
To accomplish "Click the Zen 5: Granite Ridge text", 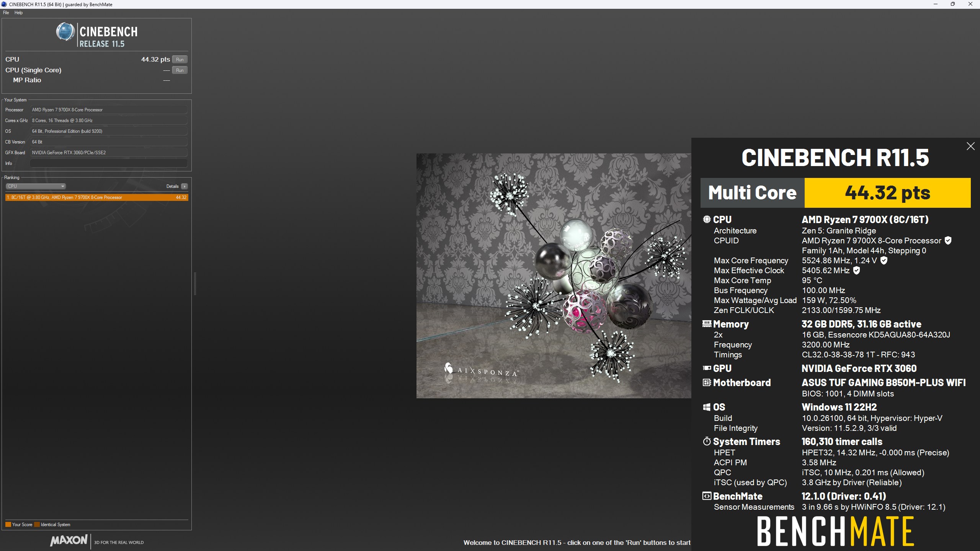I will (x=839, y=231).
